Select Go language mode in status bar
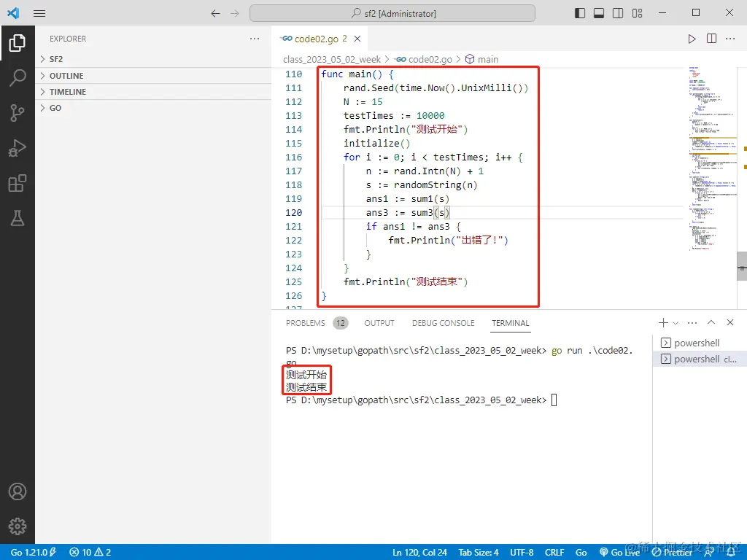Image resolution: width=747 pixels, height=560 pixels. point(581,553)
